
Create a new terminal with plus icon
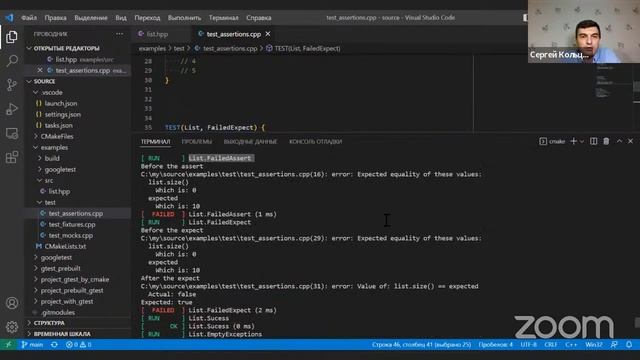[573, 141]
